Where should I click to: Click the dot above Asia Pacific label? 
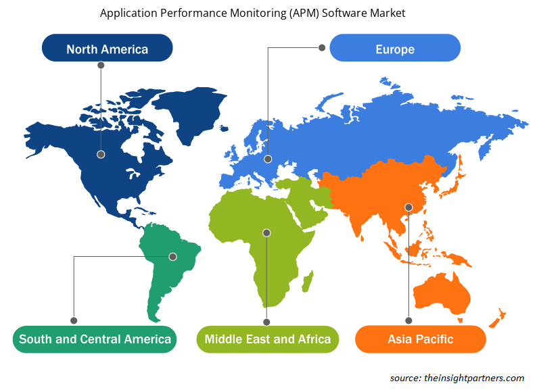[408, 320]
